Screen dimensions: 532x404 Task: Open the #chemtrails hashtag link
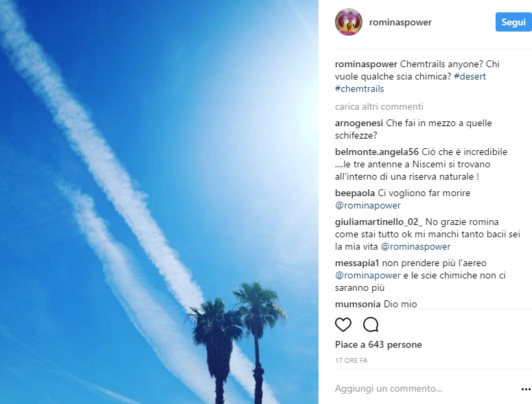pos(359,88)
